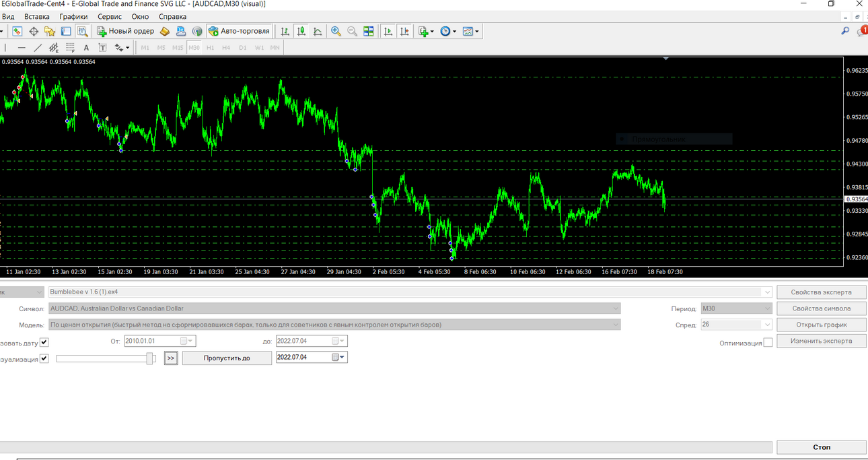
Task: Toggle the use date checkbox
Action: [44, 342]
